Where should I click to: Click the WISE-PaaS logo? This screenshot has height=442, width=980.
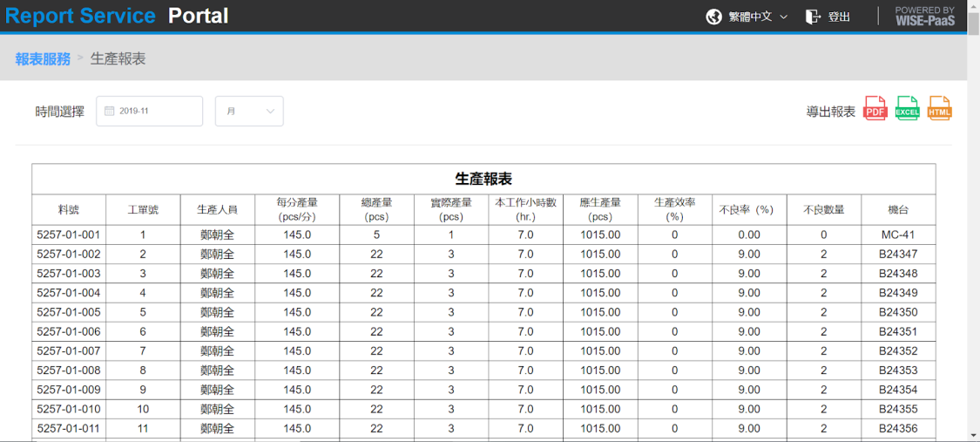[924, 17]
